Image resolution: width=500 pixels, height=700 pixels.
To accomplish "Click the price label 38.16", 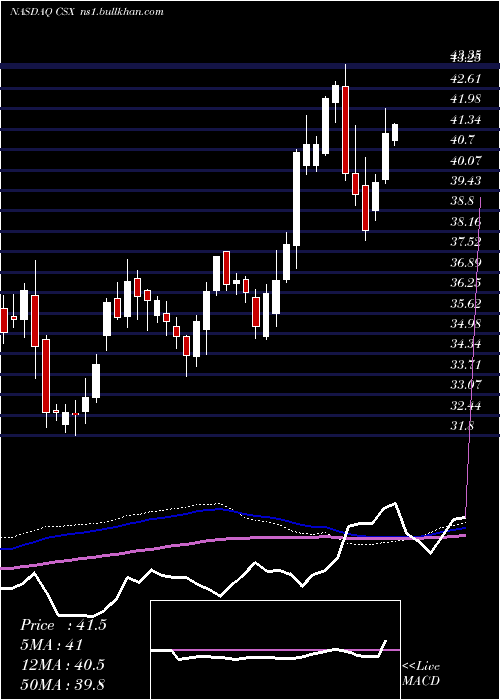I will pyautogui.click(x=466, y=221).
